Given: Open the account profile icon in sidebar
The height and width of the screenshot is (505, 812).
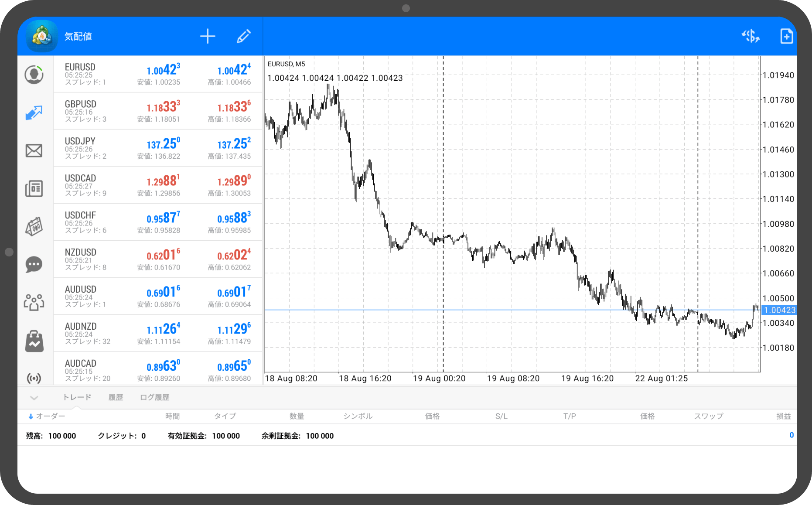Looking at the screenshot, I should (34, 75).
